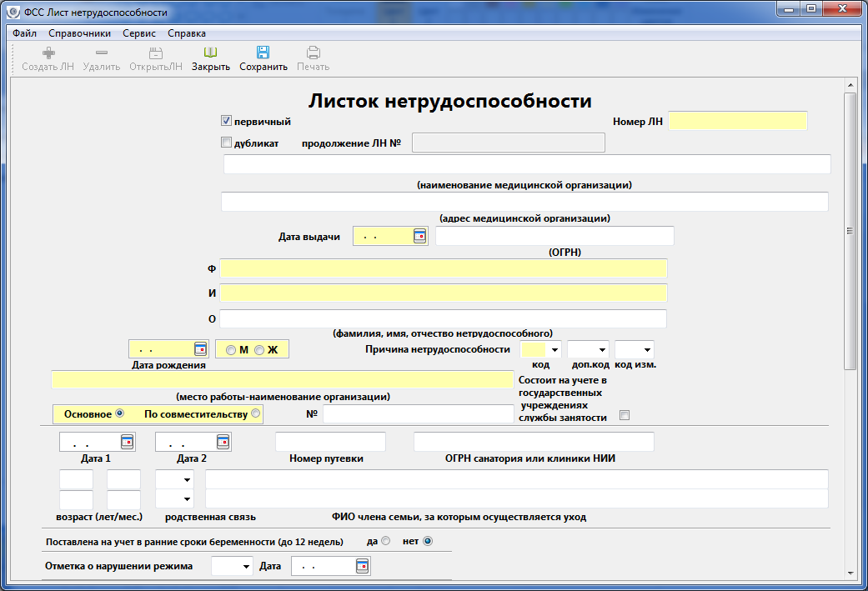Open calendar for Дата выдачи
The height and width of the screenshot is (591, 868).
click(420, 236)
